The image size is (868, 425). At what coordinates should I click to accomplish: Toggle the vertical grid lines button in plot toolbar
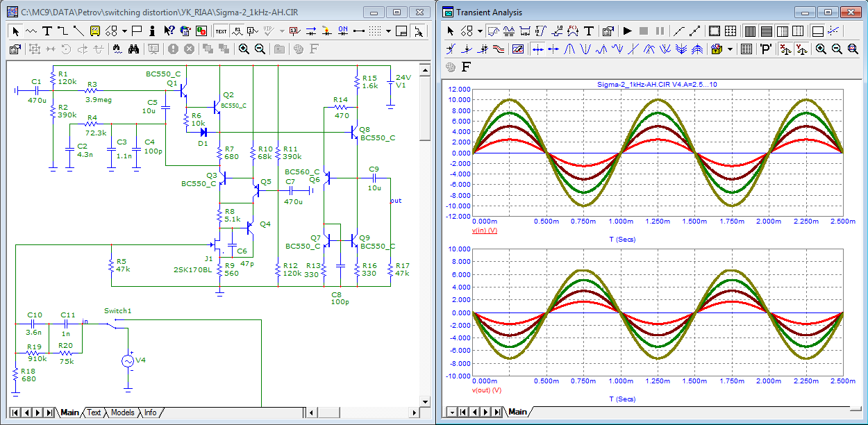point(750,31)
